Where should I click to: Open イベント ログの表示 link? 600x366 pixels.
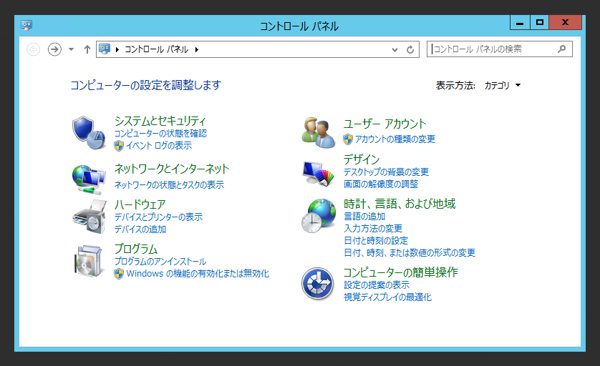point(159,145)
